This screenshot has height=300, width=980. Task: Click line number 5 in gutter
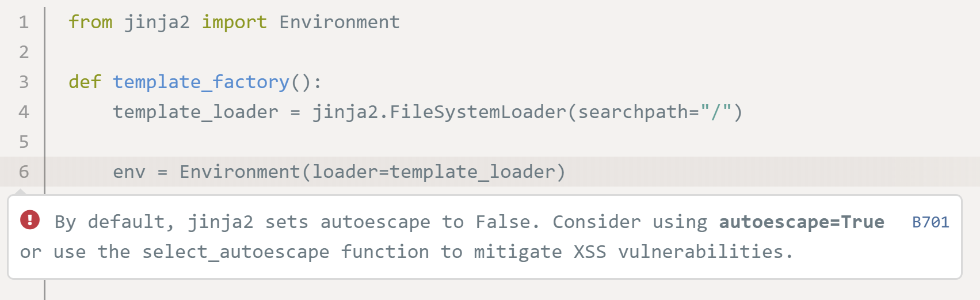coord(24,142)
